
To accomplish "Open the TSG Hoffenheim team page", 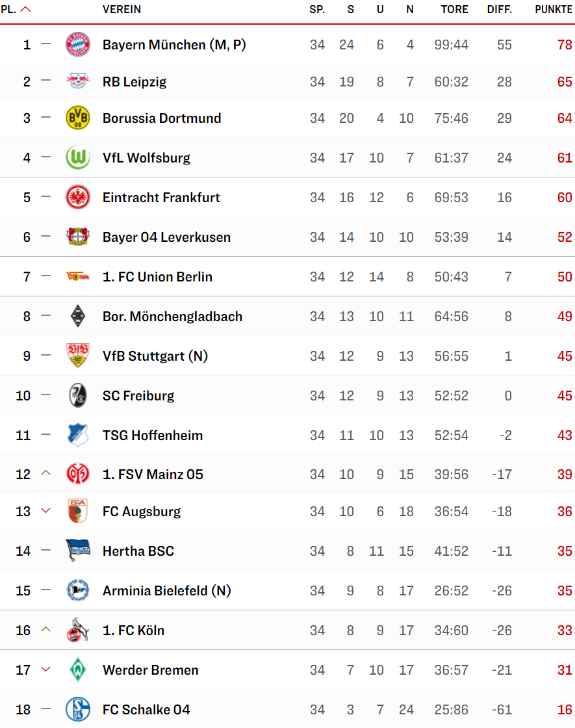I will click(153, 435).
